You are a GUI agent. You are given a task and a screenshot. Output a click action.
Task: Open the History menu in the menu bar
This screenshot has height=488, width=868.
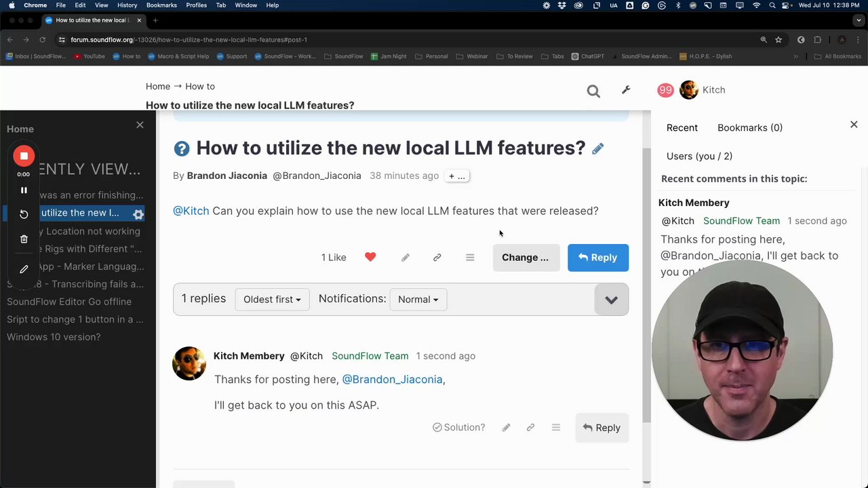pos(127,5)
